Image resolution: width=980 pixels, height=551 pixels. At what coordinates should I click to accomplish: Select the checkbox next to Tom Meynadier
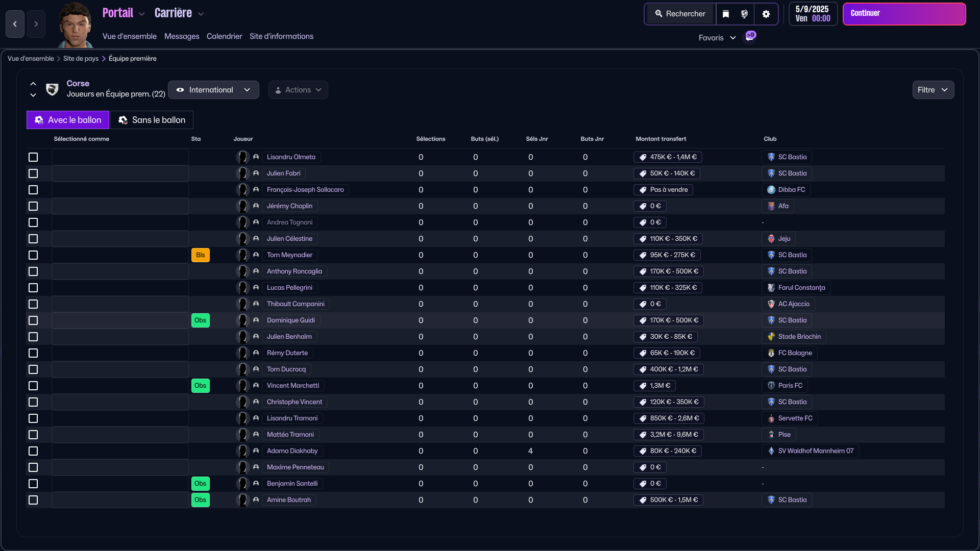(x=33, y=255)
